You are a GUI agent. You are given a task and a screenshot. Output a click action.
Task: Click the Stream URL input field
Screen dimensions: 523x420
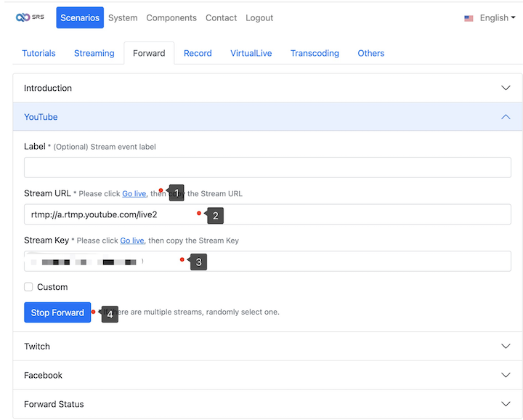[x=267, y=214]
